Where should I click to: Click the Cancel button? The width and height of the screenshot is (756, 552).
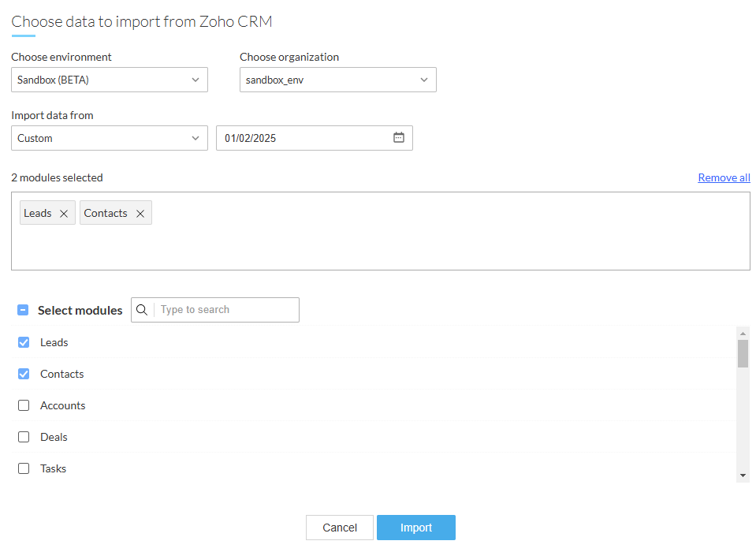340,528
